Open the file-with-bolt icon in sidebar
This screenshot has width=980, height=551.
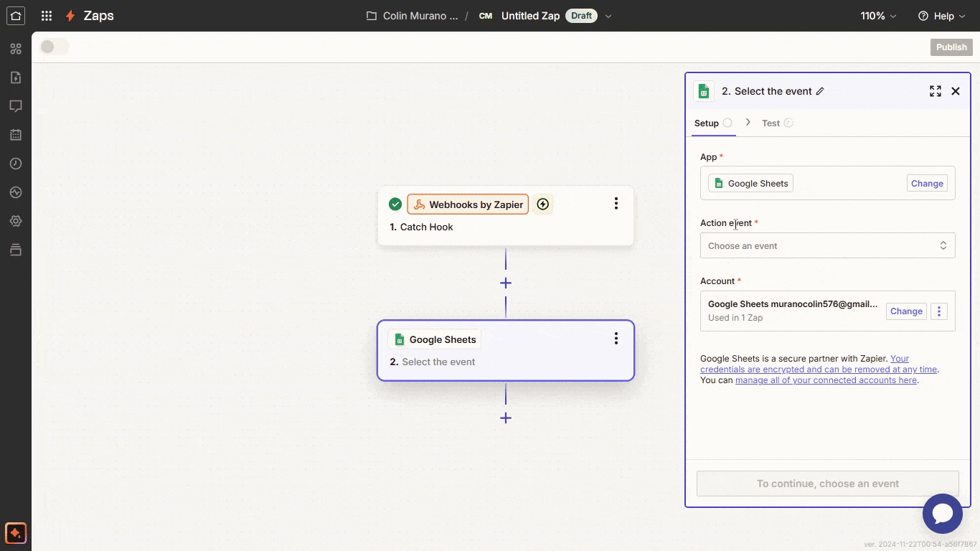[16, 77]
